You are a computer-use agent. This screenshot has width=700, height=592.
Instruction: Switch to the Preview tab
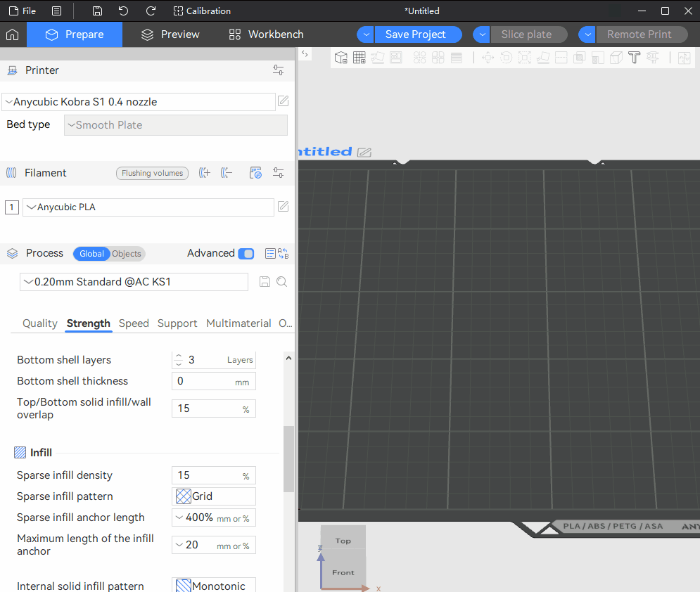(170, 34)
